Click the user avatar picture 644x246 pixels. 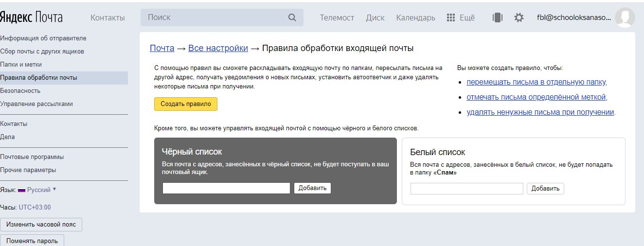(625, 18)
